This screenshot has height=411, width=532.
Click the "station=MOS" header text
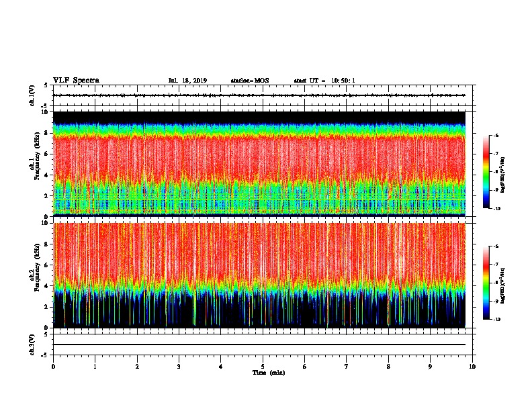250,81
